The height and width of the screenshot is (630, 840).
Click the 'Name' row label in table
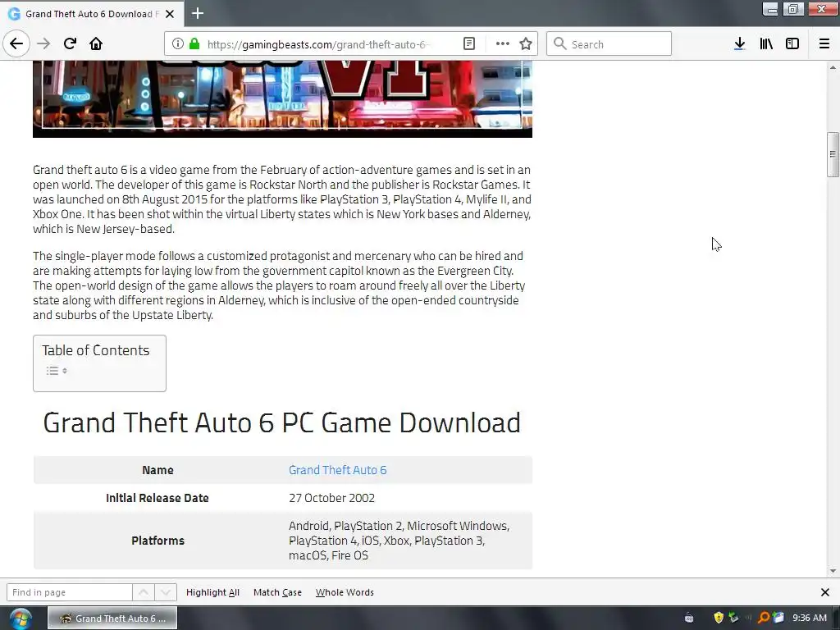click(x=157, y=470)
